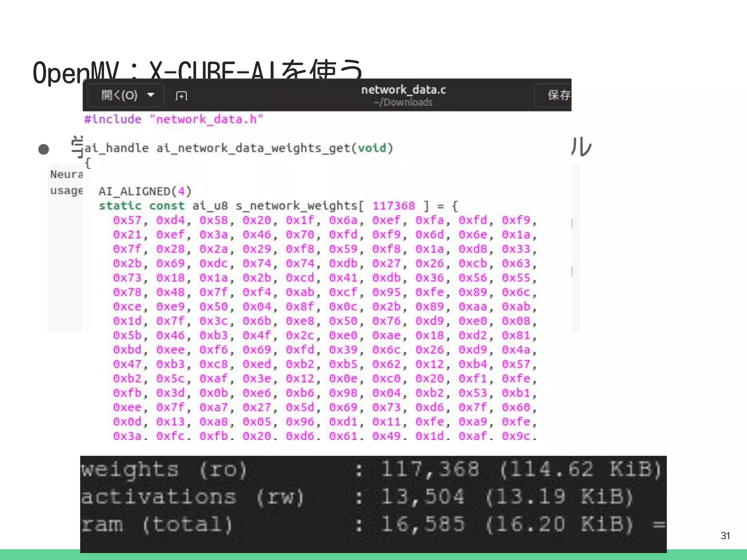Click the s_network_weights identifier
The height and width of the screenshot is (560, 747).
point(296,206)
